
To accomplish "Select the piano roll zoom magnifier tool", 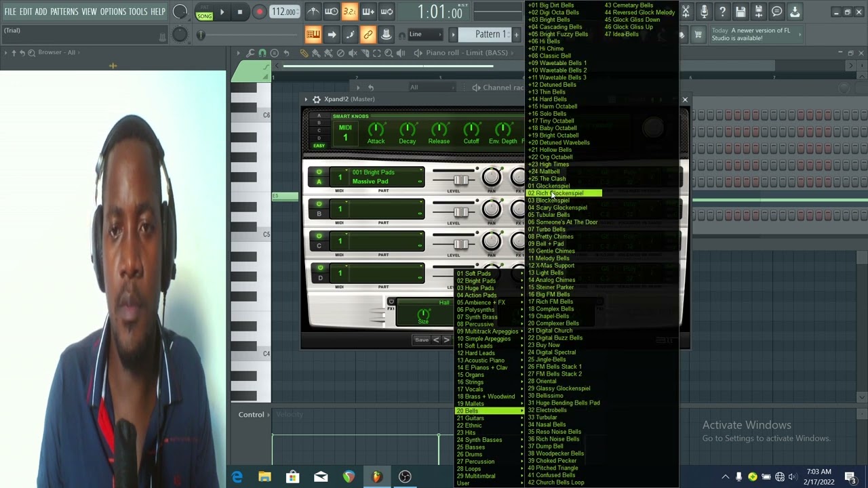I will pos(389,53).
